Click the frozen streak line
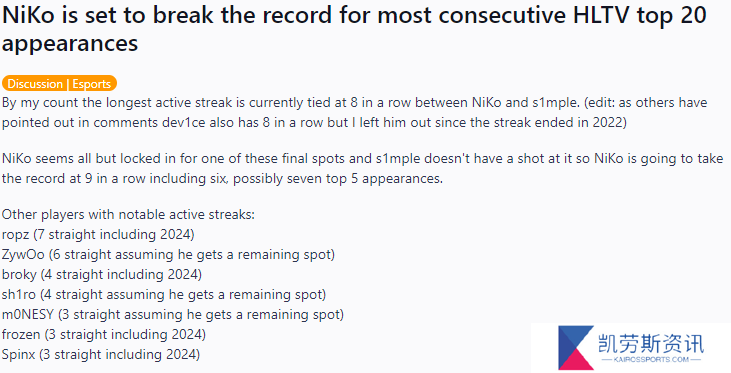The image size is (731, 373). click(103, 334)
